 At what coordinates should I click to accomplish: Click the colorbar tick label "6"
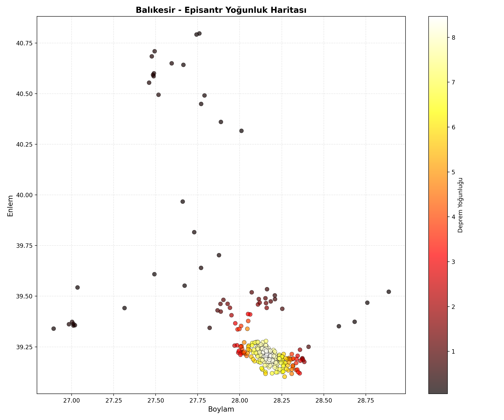click(453, 127)
